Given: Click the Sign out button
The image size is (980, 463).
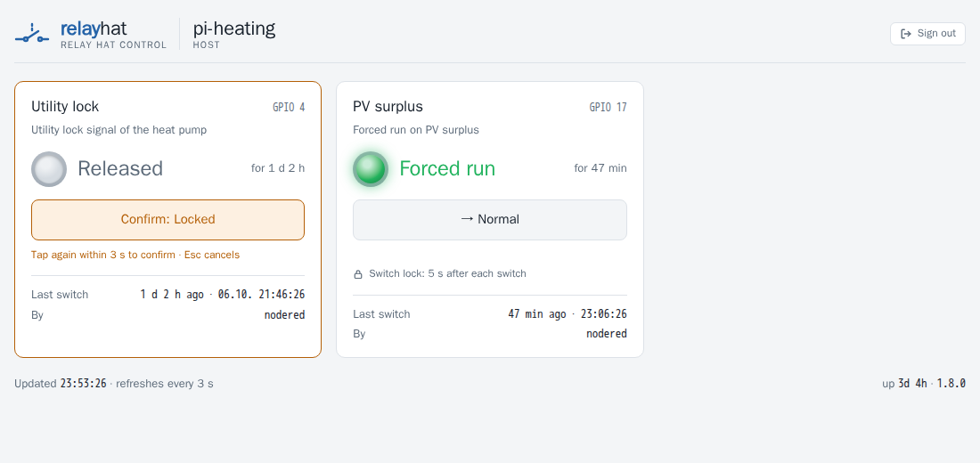Looking at the screenshot, I should (927, 34).
